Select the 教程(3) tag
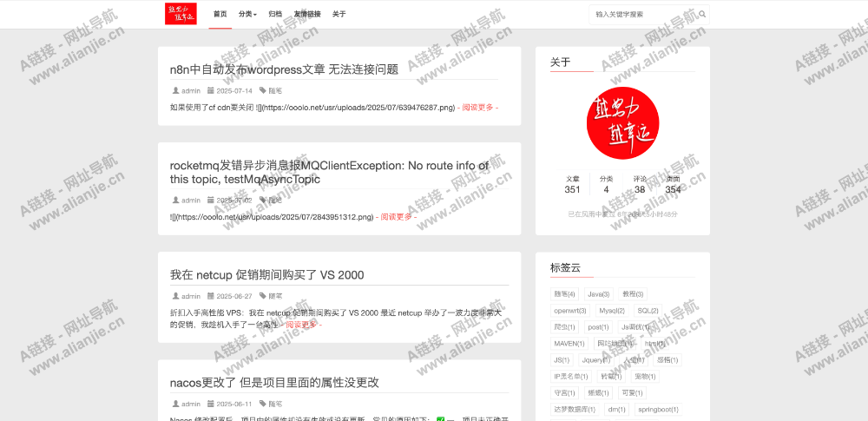 pos(633,294)
